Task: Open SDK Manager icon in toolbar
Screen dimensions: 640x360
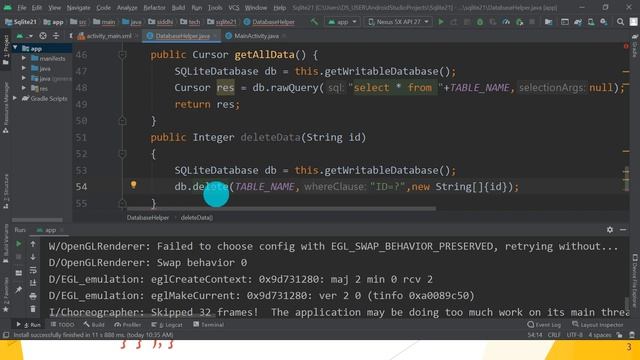Action: pyautogui.click(x=604, y=22)
